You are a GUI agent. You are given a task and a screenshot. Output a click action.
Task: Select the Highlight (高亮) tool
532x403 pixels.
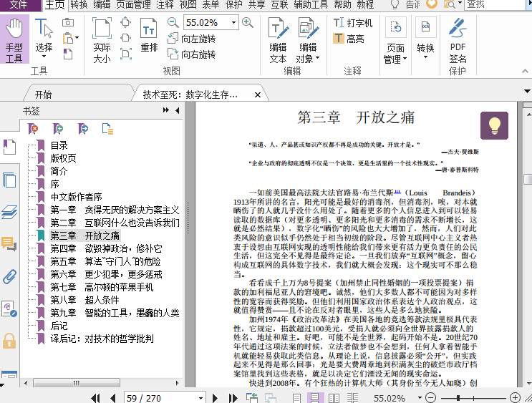pyautogui.click(x=349, y=39)
